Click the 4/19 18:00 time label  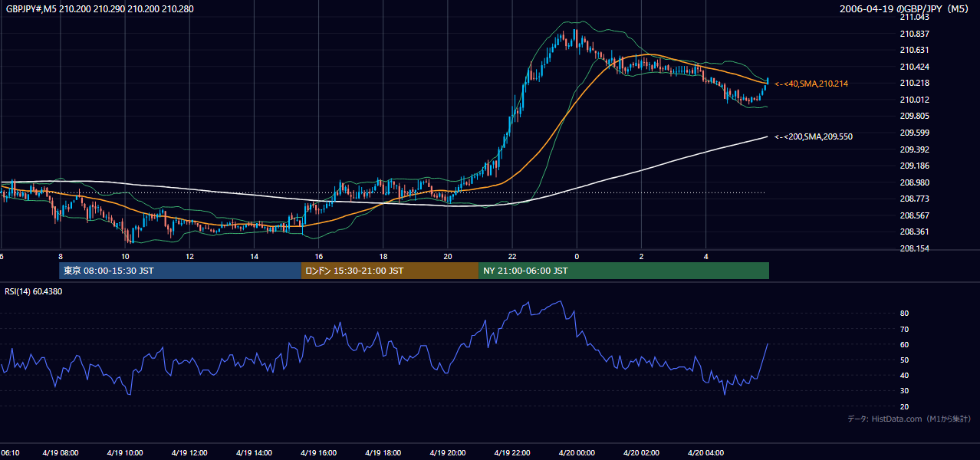(383, 453)
